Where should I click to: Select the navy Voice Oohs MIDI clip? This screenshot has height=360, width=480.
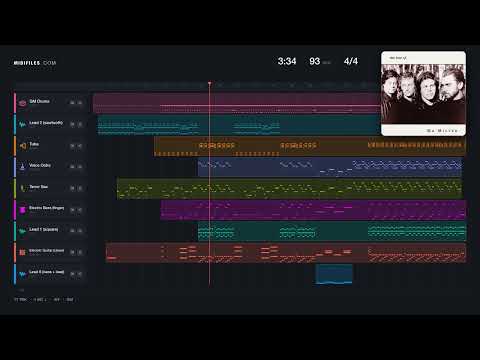pyautogui.click(x=330, y=167)
